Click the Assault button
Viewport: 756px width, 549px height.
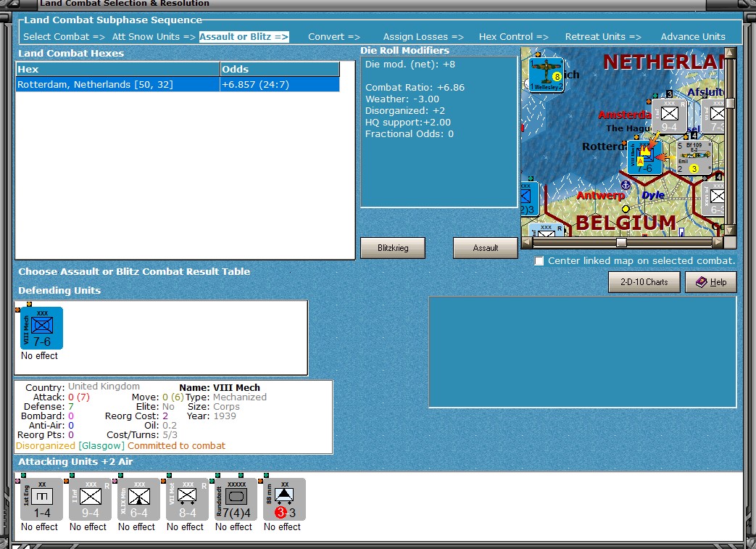[486, 248]
